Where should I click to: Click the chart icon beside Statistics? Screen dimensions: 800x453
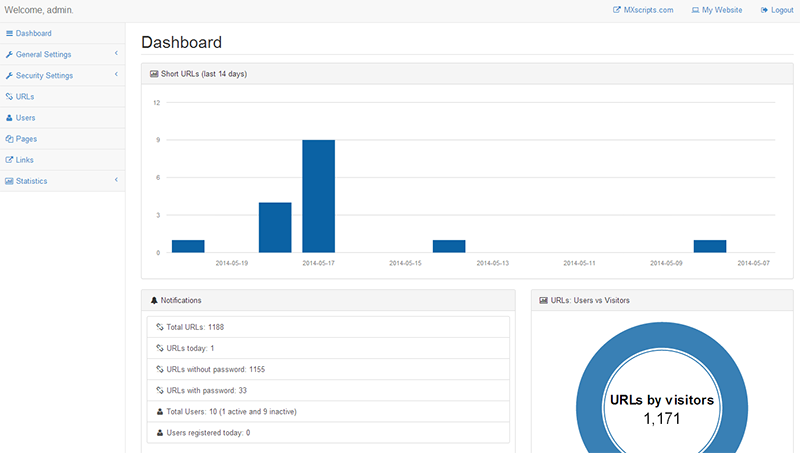tap(9, 181)
